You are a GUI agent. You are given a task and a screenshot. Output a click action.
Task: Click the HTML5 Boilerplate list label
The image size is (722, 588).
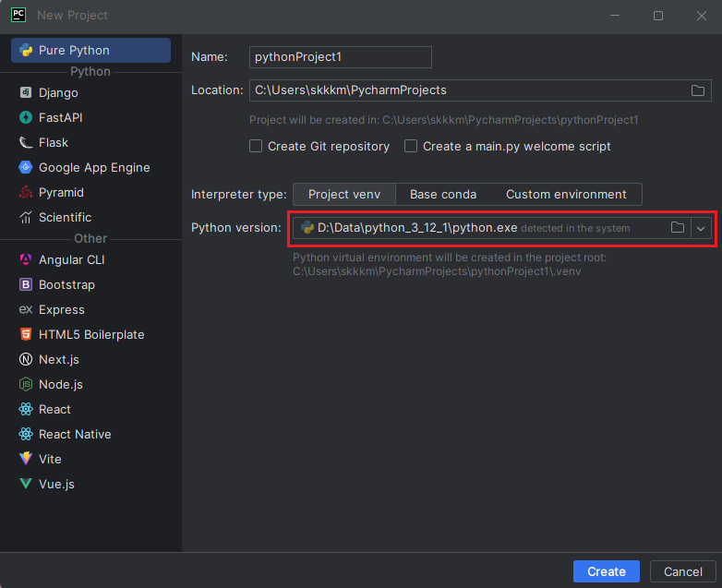pyautogui.click(x=91, y=335)
